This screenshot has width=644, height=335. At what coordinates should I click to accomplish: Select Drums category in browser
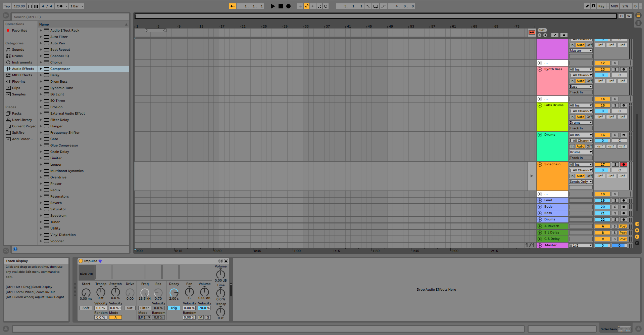coord(17,56)
